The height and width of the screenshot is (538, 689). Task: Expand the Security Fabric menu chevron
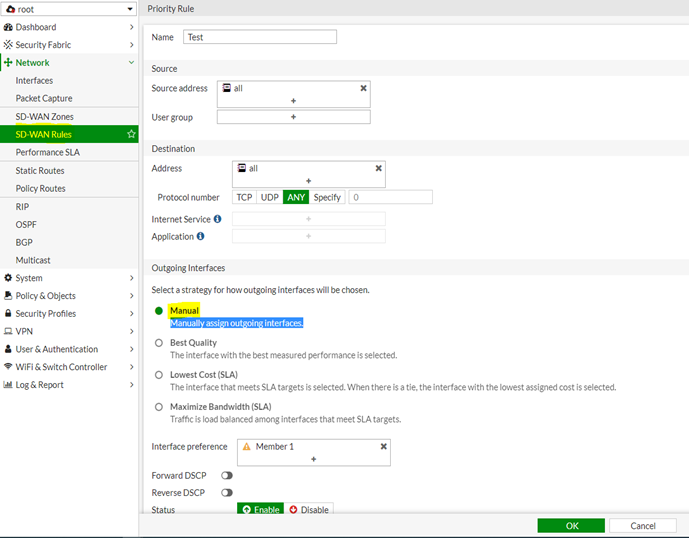[131, 45]
